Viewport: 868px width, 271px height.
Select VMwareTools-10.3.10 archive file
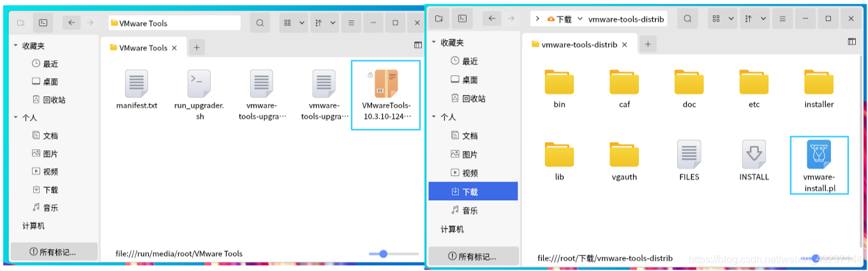(386, 95)
